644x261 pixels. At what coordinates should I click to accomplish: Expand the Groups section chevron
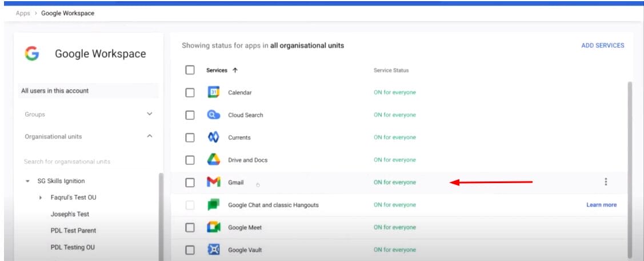click(150, 114)
